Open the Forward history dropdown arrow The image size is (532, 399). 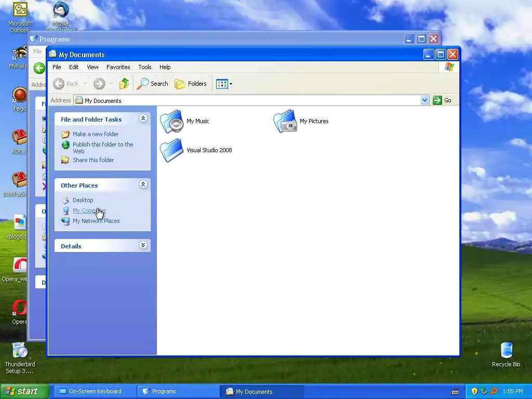(111, 84)
